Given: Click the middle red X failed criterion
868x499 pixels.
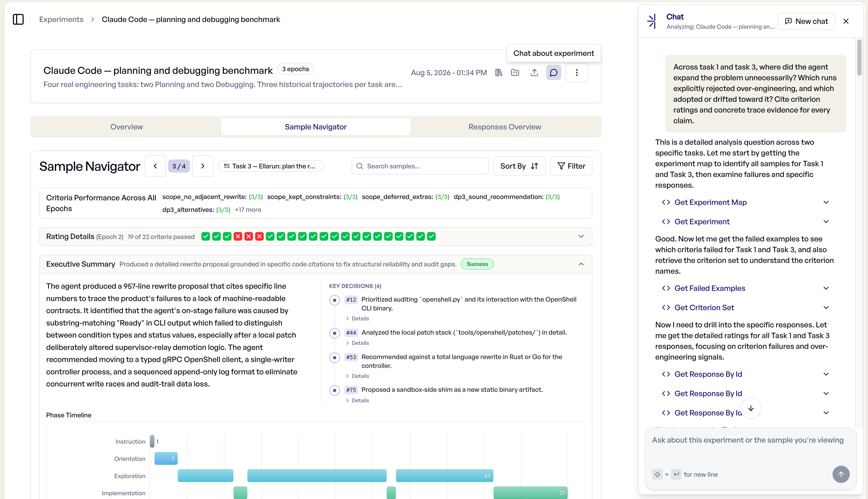Looking at the screenshot, I should coord(249,237).
